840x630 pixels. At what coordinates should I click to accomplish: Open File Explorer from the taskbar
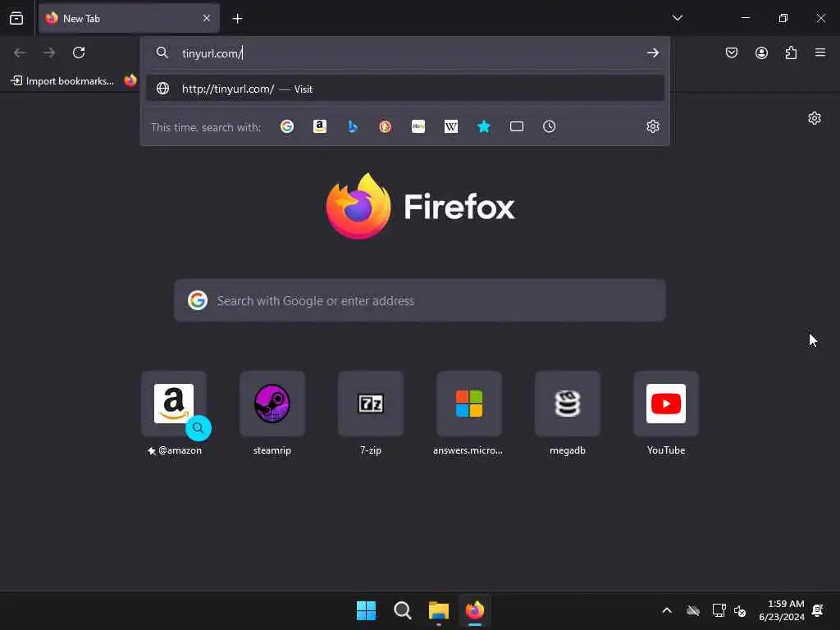(439, 610)
